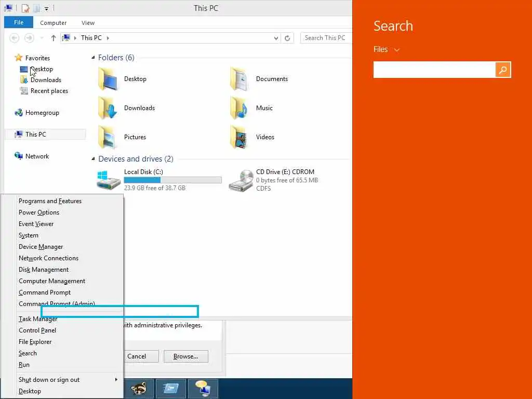Click Browse... in the Run dialog
Image resolution: width=532 pixels, height=399 pixels.
pyautogui.click(x=185, y=356)
